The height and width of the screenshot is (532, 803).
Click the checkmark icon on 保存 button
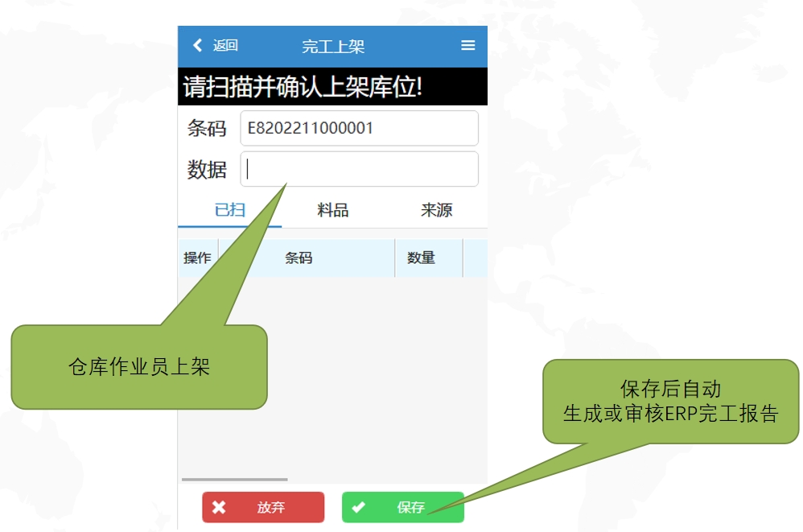[x=359, y=507]
